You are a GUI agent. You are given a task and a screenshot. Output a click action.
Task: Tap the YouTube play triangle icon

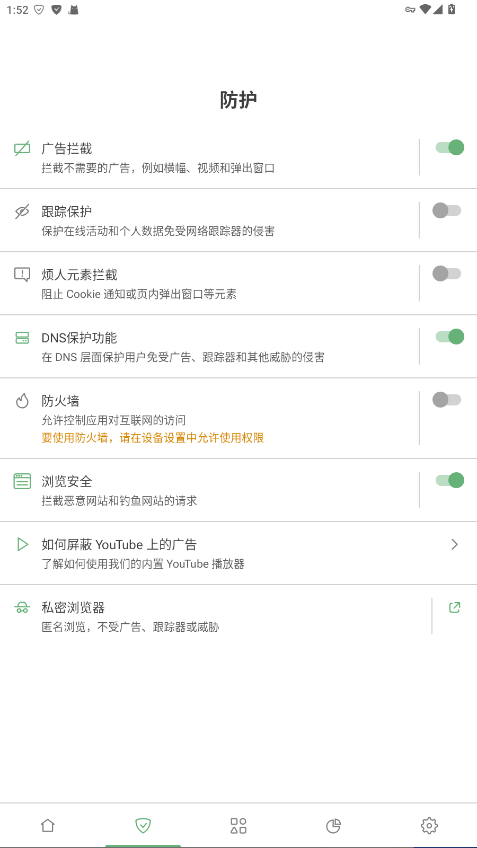pyautogui.click(x=22, y=544)
